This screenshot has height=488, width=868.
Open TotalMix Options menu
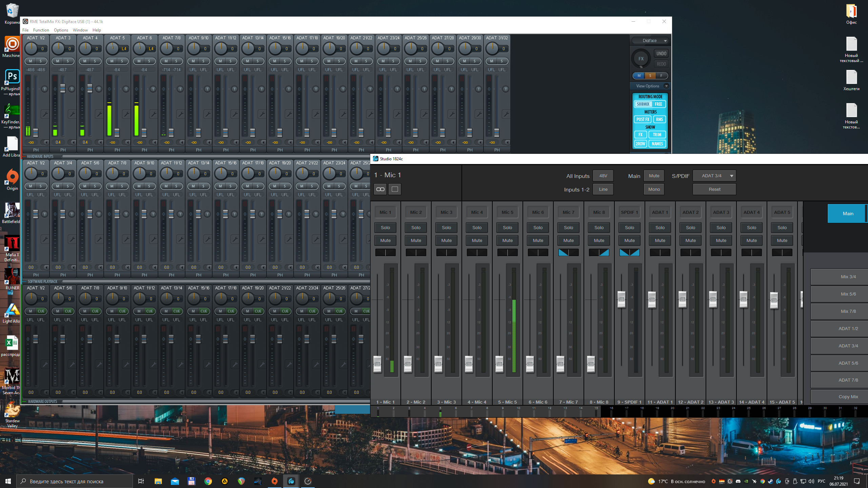(x=61, y=30)
